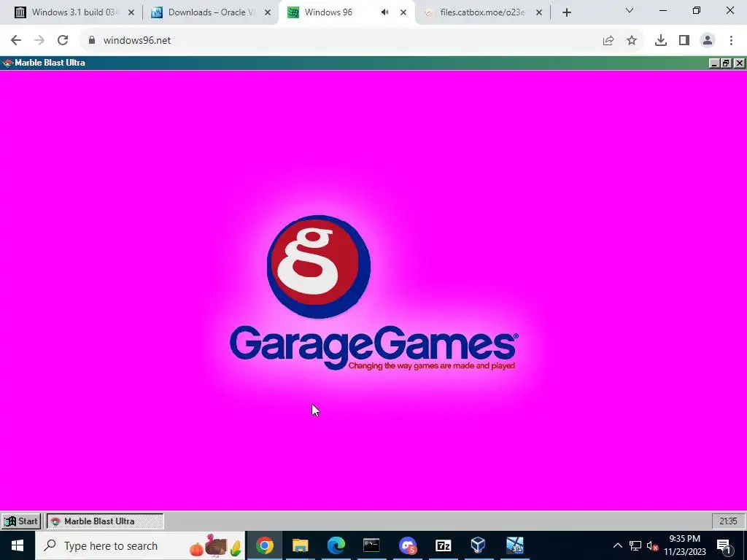The width and height of the screenshot is (747, 560).
Task: Open VirtualBox from the taskbar
Action: [x=479, y=545]
